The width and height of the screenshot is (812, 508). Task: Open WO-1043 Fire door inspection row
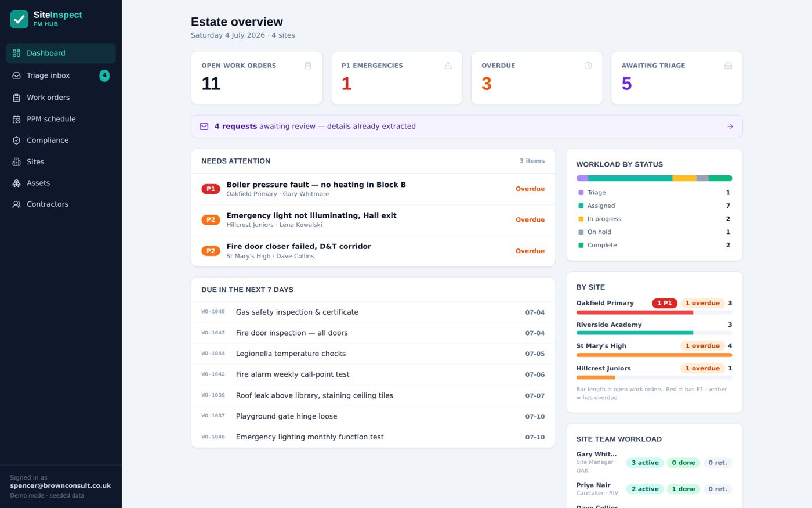click(373, 333)
